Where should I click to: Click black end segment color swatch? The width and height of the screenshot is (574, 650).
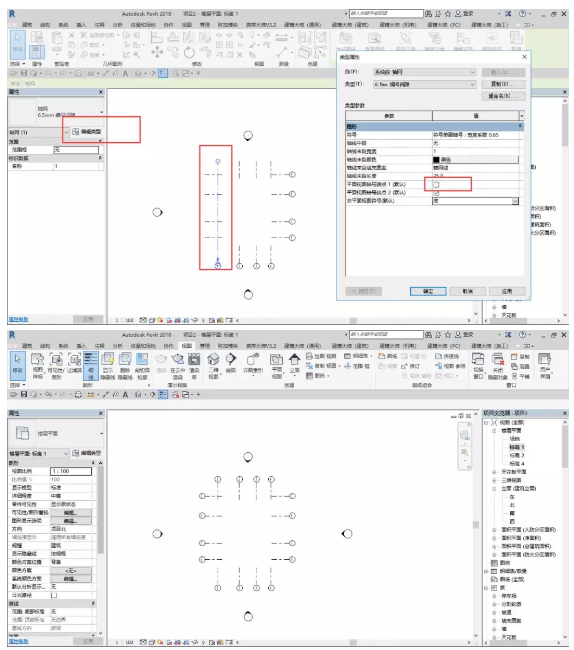point(436,160)
